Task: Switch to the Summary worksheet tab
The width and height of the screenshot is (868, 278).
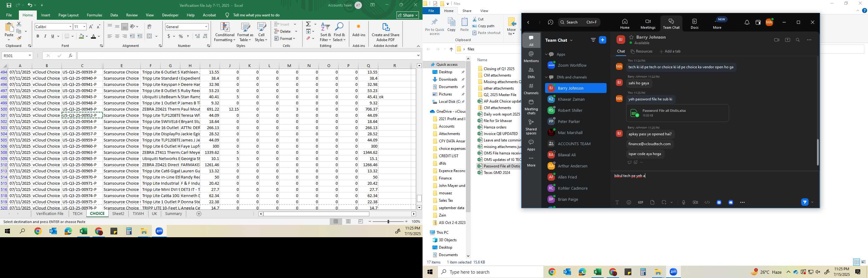Action: click(x=174, y=214)
